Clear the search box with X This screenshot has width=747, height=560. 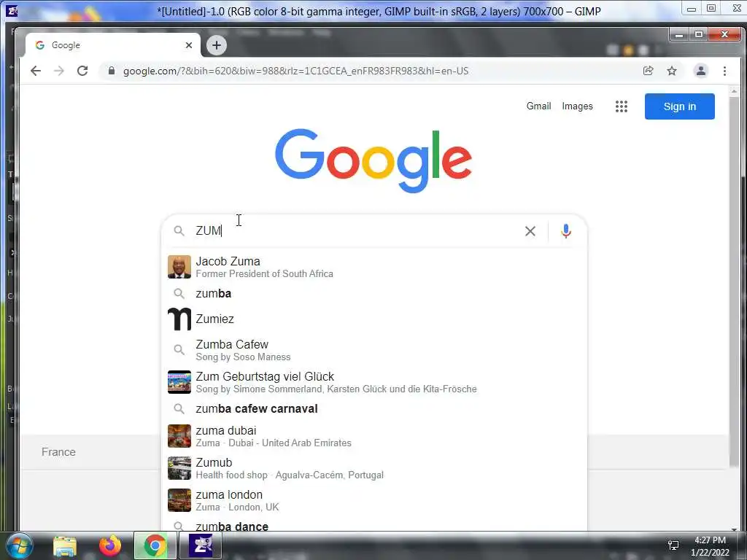(x=530, y=231)
